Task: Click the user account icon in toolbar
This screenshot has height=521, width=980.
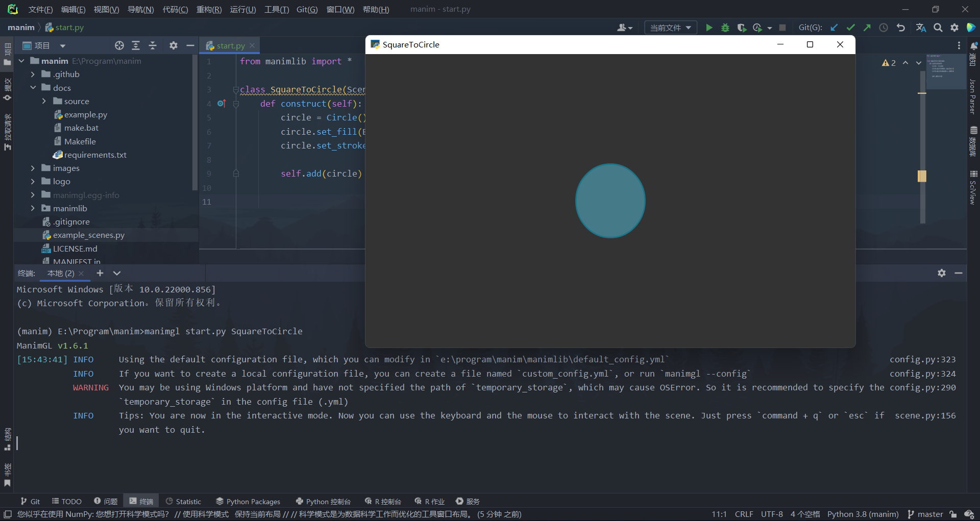Action: tap(625, 28)
